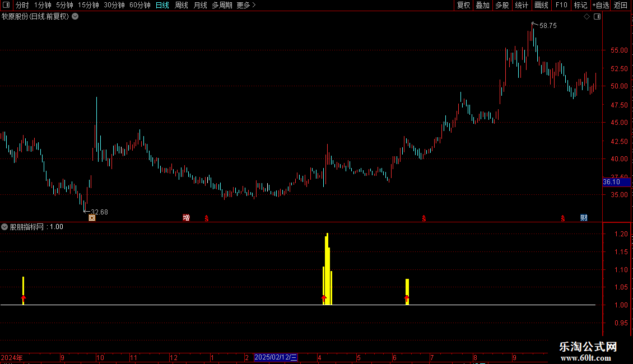Click the red arrow signal at April yellow bars
This screenshot has height=364, width=633.
pos(324,298)
